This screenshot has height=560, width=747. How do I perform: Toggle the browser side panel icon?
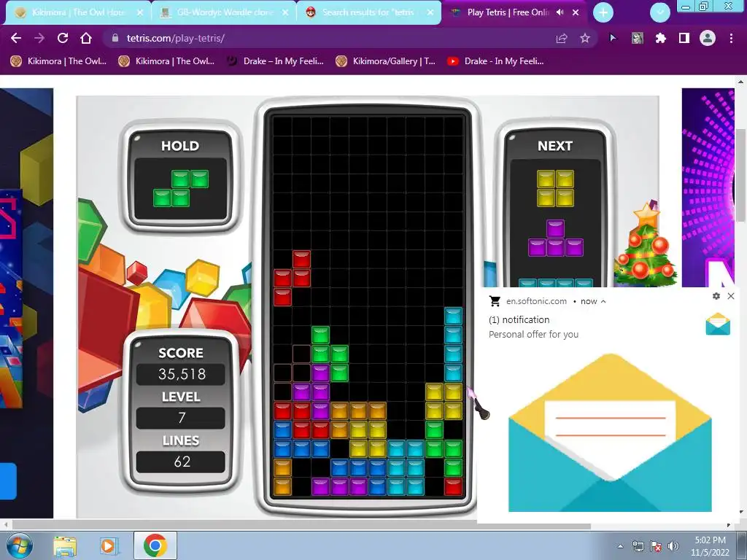(684, 38)
